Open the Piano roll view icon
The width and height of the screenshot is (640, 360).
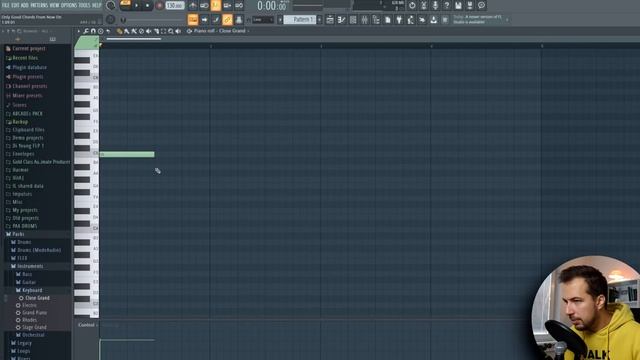(341, 20)
